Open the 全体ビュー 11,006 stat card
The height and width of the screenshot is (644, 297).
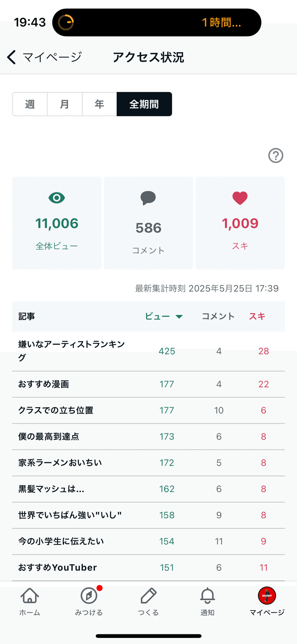57,223
